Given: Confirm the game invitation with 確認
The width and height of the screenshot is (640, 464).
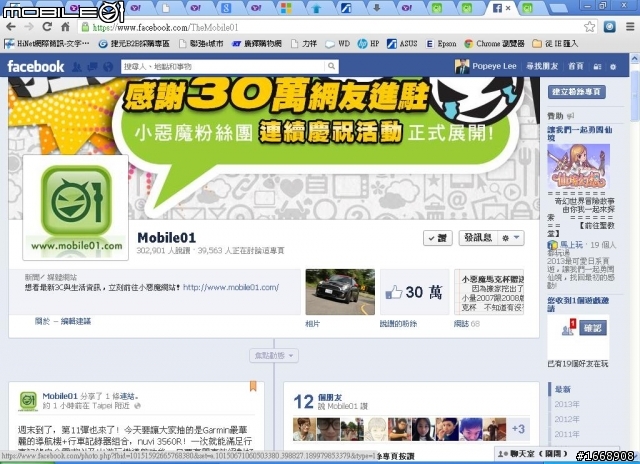Looking at the screenshot, I should tap(593, 328).
